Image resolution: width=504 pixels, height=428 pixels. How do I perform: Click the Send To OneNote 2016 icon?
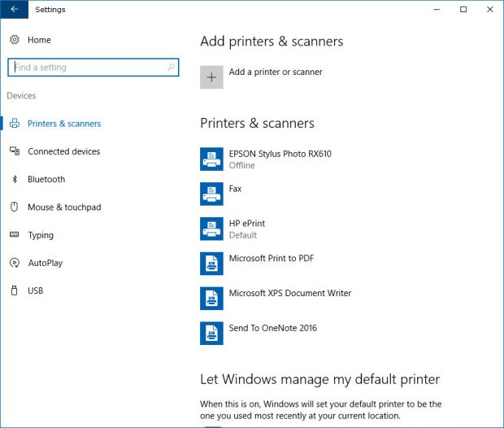coord(211,334)
